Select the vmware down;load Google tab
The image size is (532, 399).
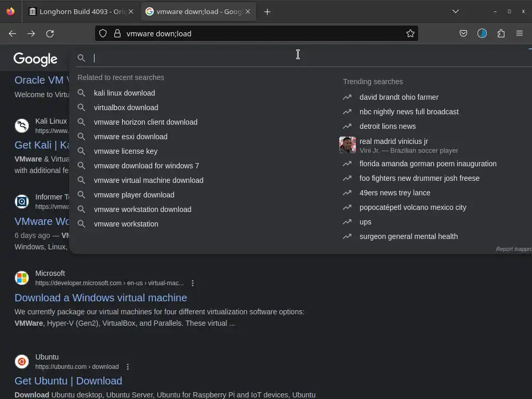coord(198,11)
